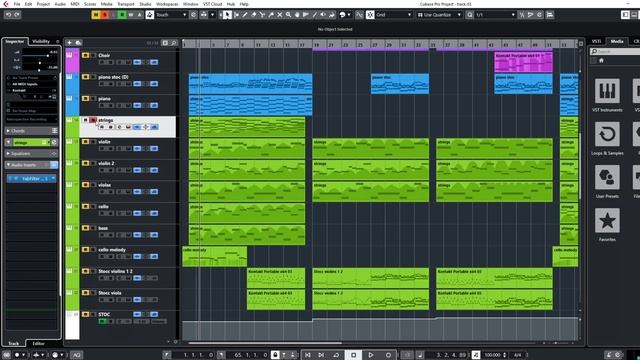Viewport: 640px width, 360px height.
Task: Select the Zoom magnifier tool
Action: (x=288, y=15)
